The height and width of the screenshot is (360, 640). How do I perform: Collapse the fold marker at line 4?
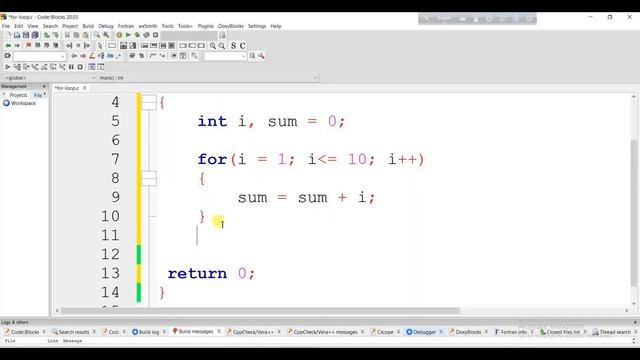pyautogui.click(x=149, y=102)
